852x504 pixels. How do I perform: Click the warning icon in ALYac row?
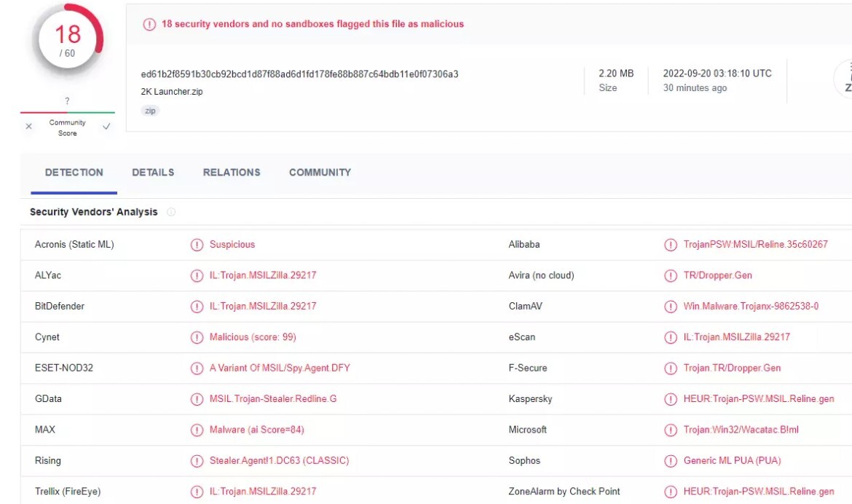point(197,275)
